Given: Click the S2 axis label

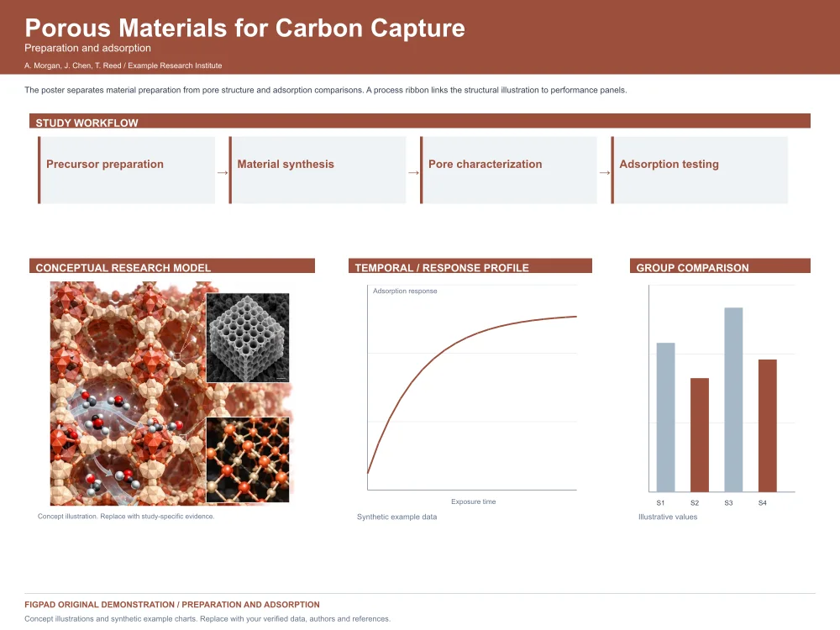Looking at the screenshot, I should click(x=695, y=502).
